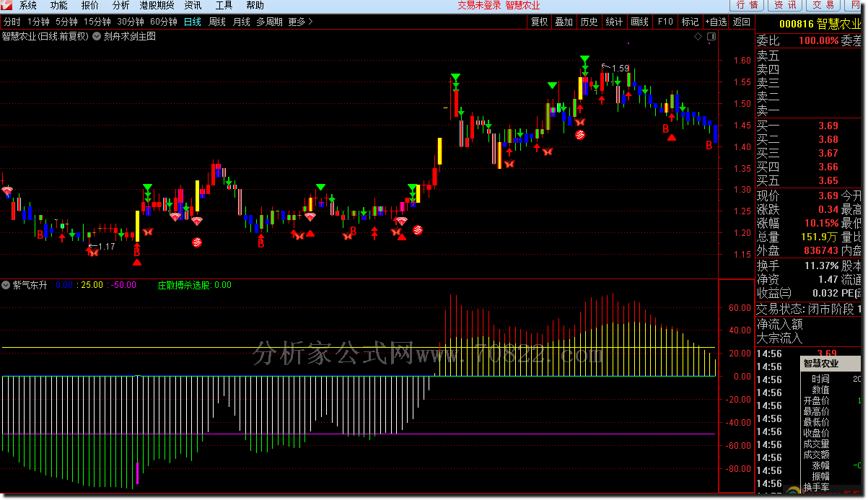
Task: Click the 涨幅 value 10.15%
Action: click(823, 223)
